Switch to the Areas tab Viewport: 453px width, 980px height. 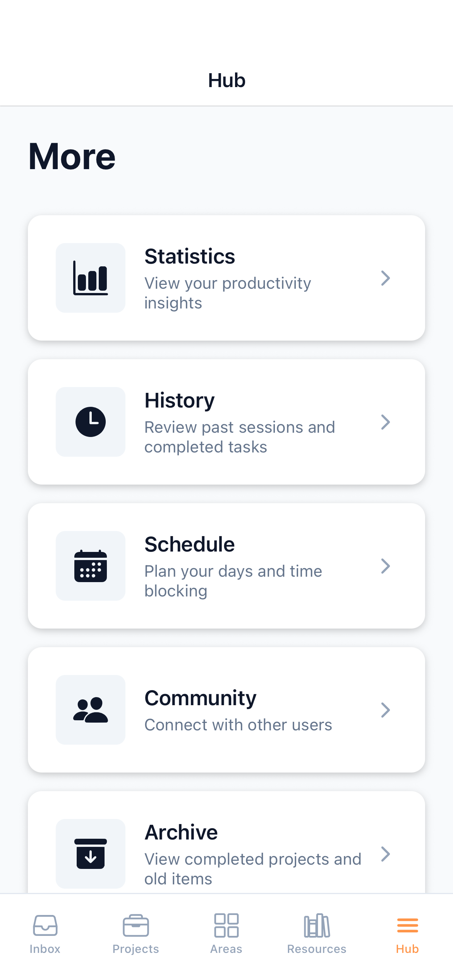[226, 934]
